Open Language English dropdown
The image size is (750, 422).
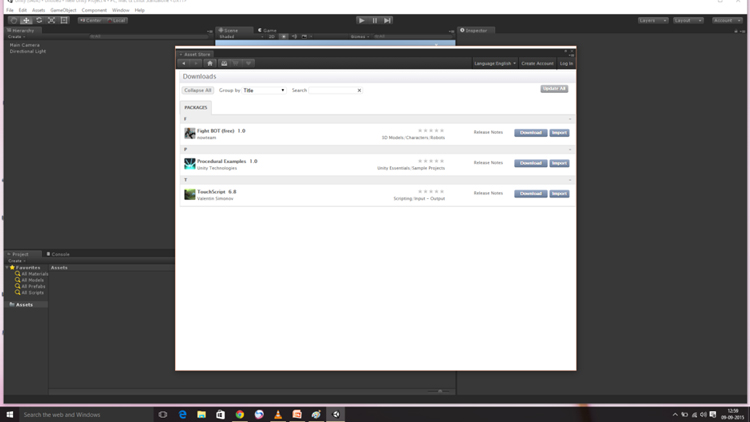click(x=495, y=63)
